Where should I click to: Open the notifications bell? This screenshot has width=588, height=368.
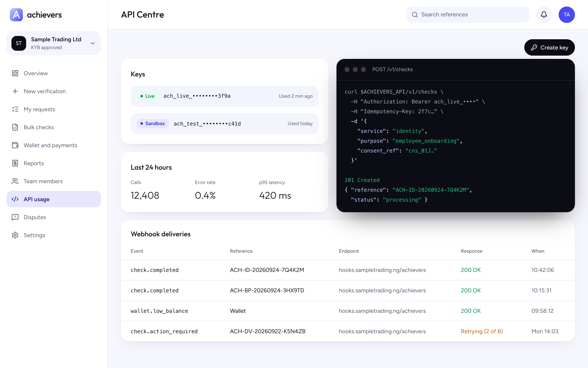pos(544,15)
